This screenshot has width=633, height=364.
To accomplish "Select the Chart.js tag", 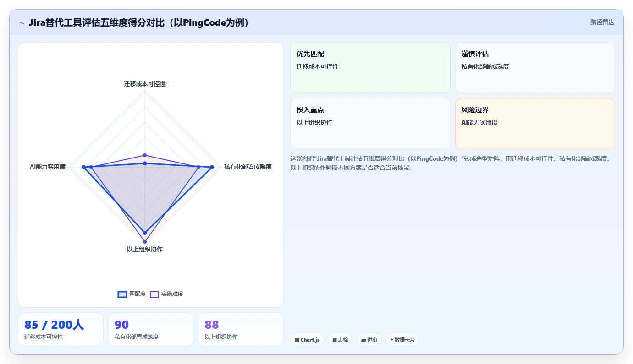I will pos(307,340).
